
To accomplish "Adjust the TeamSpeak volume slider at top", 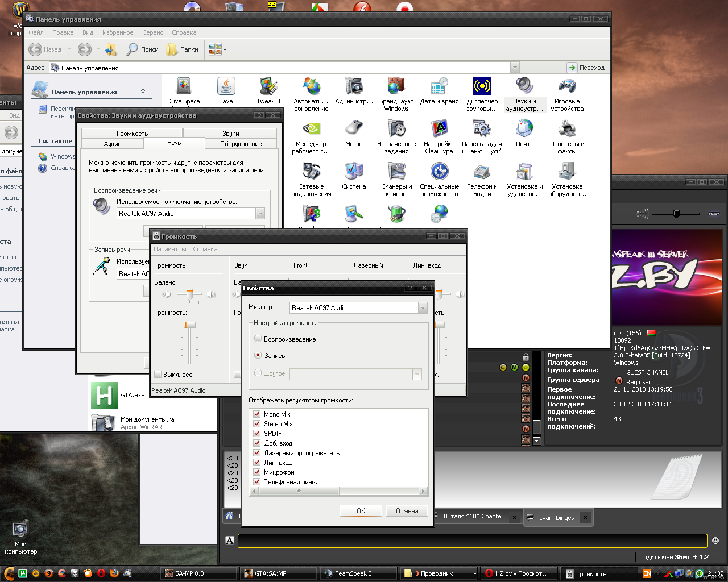I will (676, 214).
